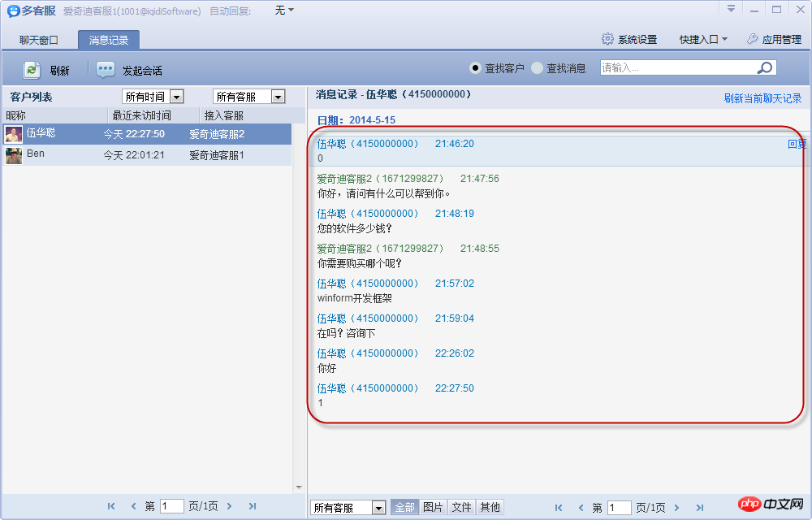
Task: Click 伍华聪's avatar in customer list
Action: pyautogui.click(x=14, y=134)
